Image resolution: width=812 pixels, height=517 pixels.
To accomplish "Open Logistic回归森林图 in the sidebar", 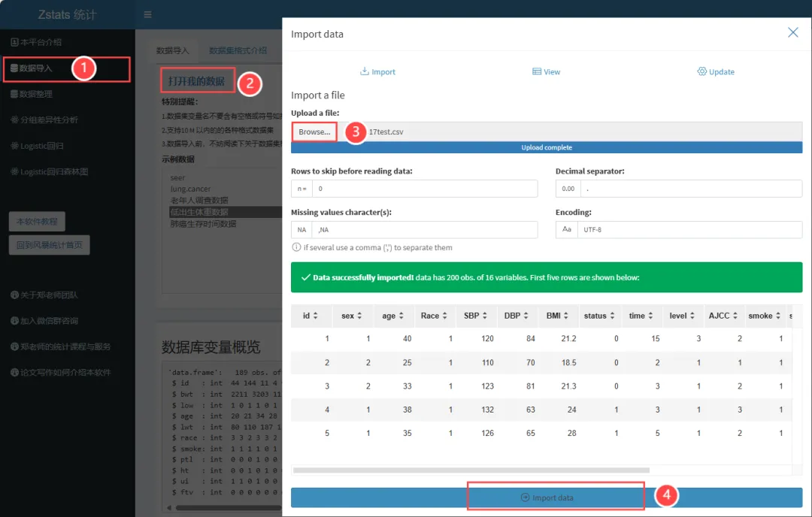I will click(50, 172).
